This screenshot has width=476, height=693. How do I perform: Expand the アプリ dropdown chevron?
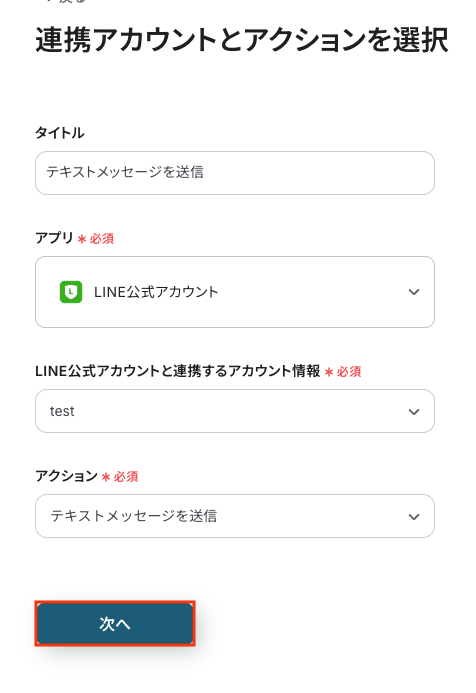pyautogui.click(x=414, y=292)
